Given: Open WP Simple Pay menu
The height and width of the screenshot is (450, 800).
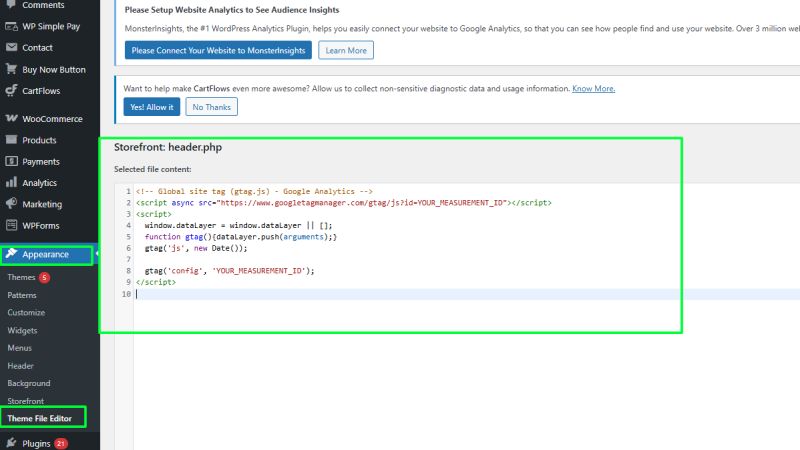Looking at the screenshot, I should click(x=50, y=26).
